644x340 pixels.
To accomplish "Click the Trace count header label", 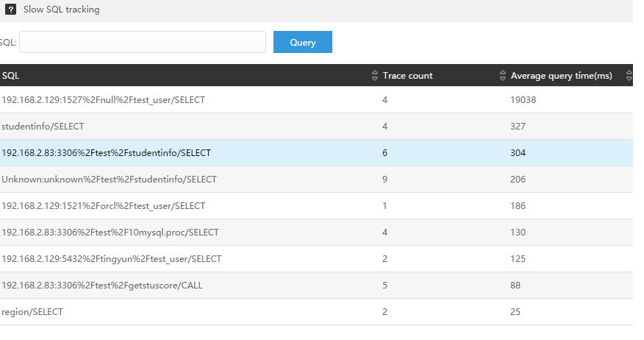I will coord(407,76).
